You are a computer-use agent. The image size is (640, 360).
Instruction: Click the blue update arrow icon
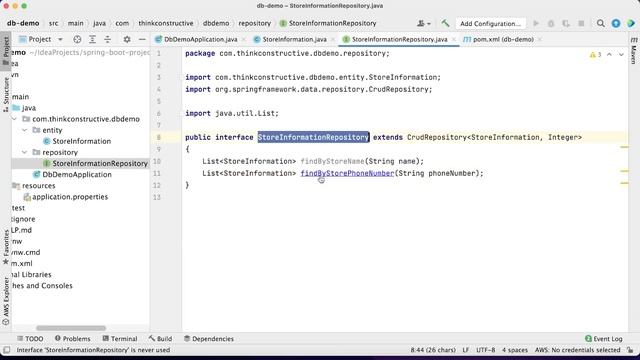coord(616,23)
